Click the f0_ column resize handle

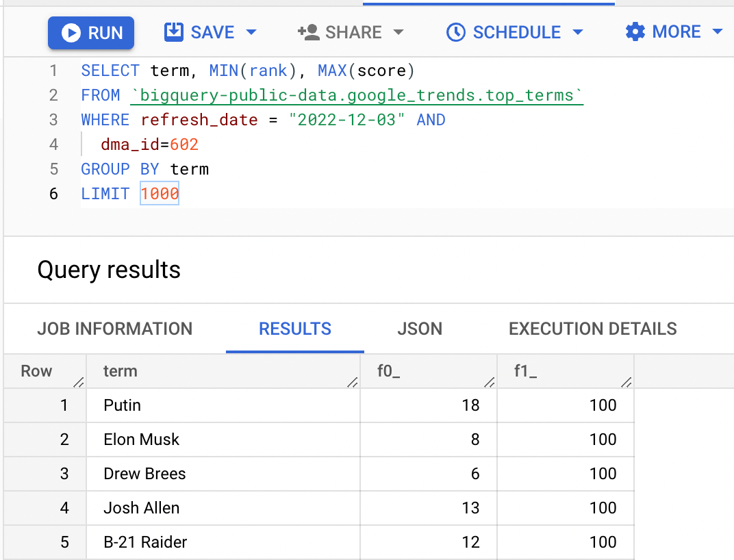489,383
